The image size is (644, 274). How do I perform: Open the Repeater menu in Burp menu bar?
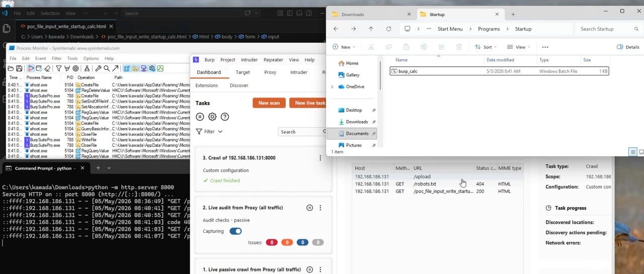273,60
